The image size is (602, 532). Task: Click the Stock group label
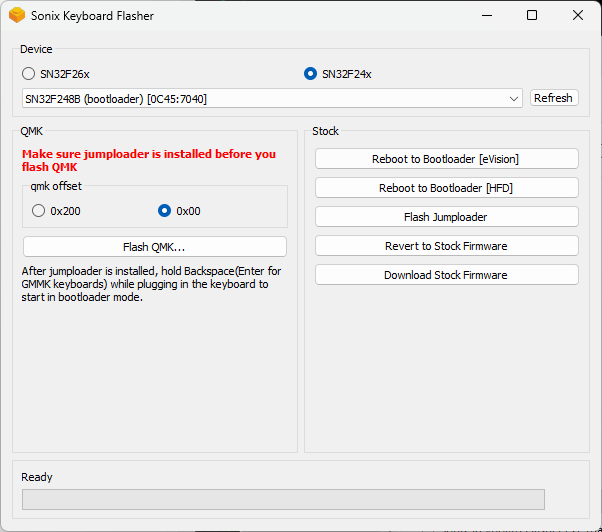[325, 131]
